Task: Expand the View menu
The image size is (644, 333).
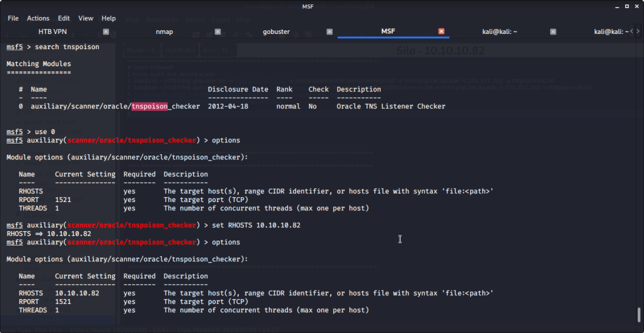Action: pos(86,18)
